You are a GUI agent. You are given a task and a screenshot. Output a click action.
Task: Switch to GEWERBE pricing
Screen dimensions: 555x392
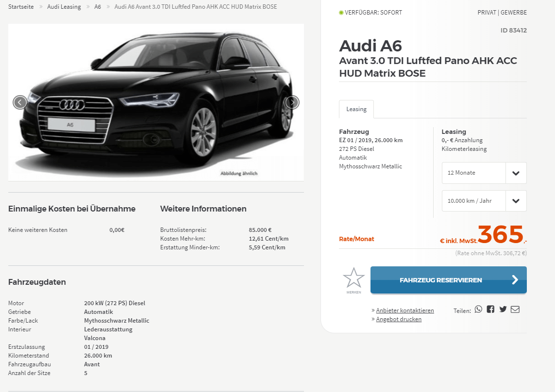tap(514, 13)
